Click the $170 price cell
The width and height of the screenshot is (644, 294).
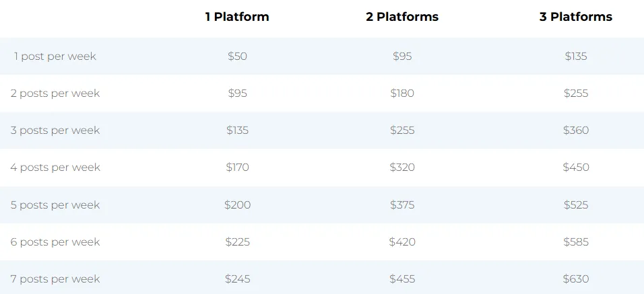(237, 168)
